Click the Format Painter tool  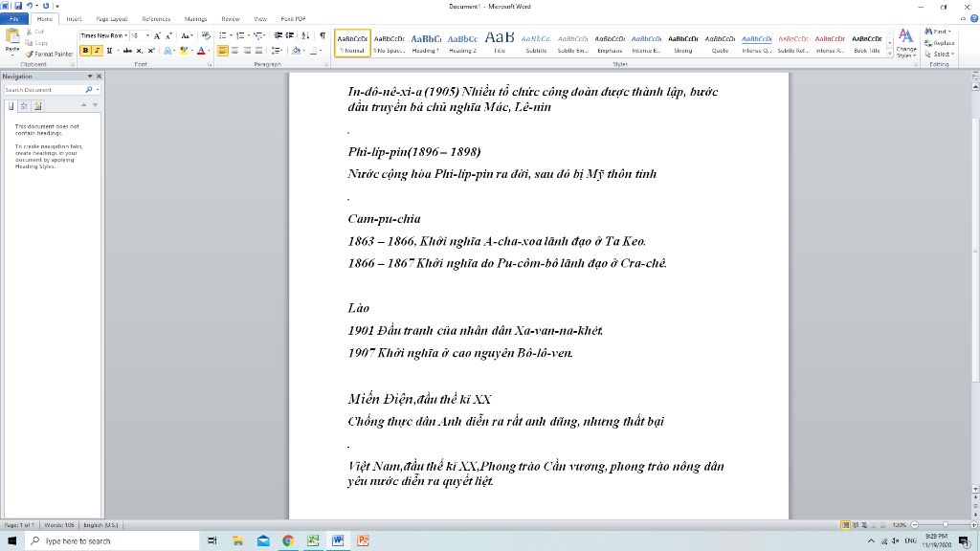coord(49,55)
